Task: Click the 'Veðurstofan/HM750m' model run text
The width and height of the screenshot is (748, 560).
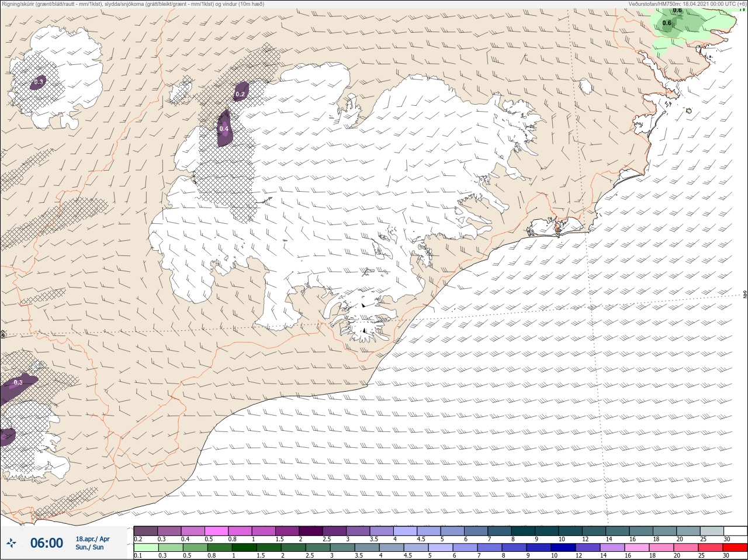Action: 687,4
